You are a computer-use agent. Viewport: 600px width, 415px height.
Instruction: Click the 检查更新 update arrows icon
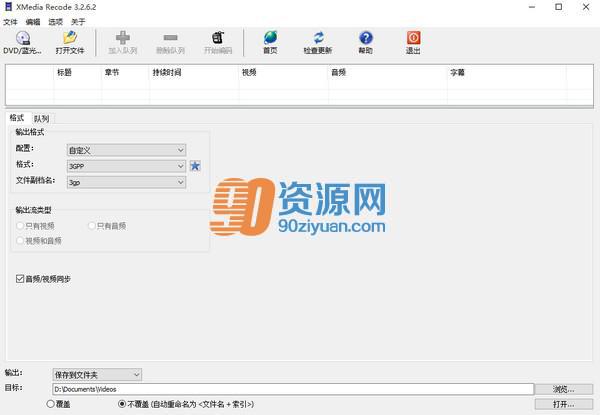click(318, 37)
